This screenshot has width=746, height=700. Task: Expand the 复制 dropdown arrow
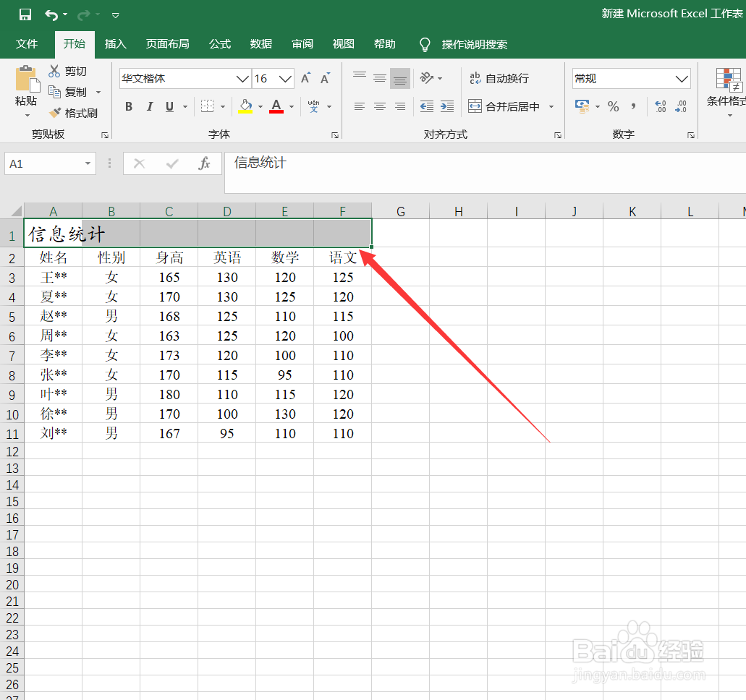[98, 93]
